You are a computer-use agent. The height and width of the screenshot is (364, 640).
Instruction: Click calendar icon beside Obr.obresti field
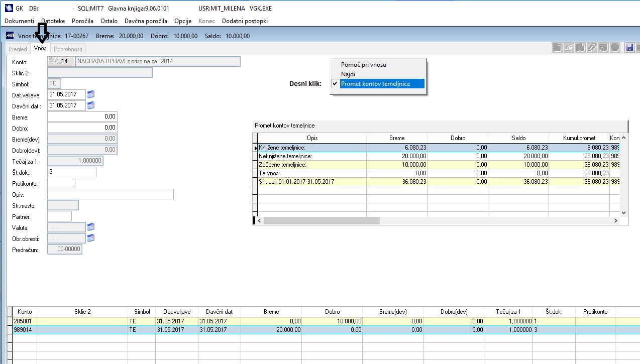click(x=91, y=238)
